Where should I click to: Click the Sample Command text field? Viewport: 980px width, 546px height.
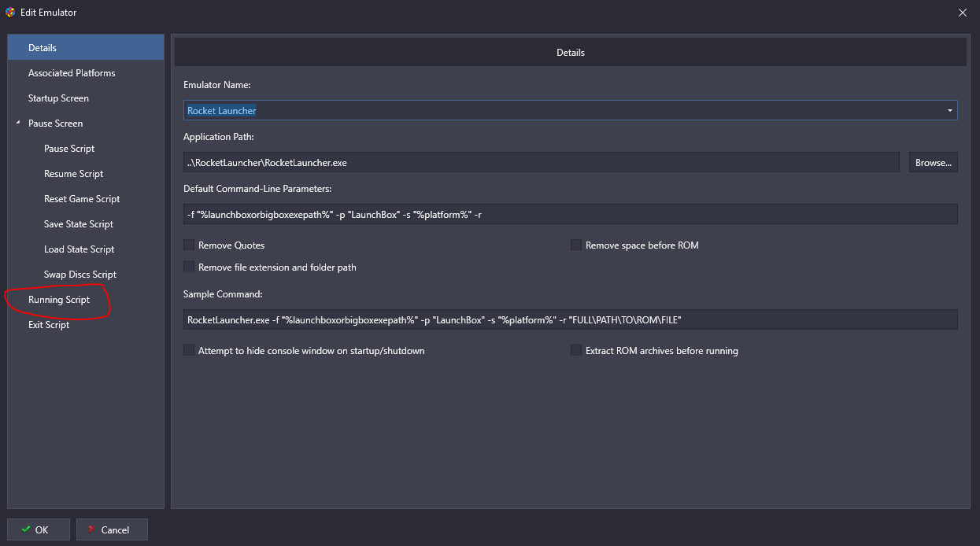point(570,319)
